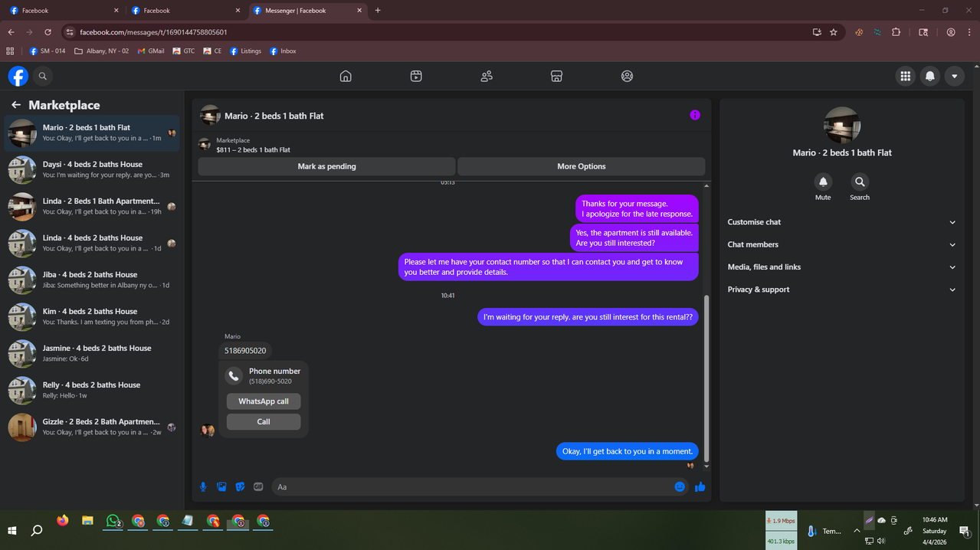Launch Firefox from the taskbar
This screenshot has width=980, height=550.
[x=63, y=521]
